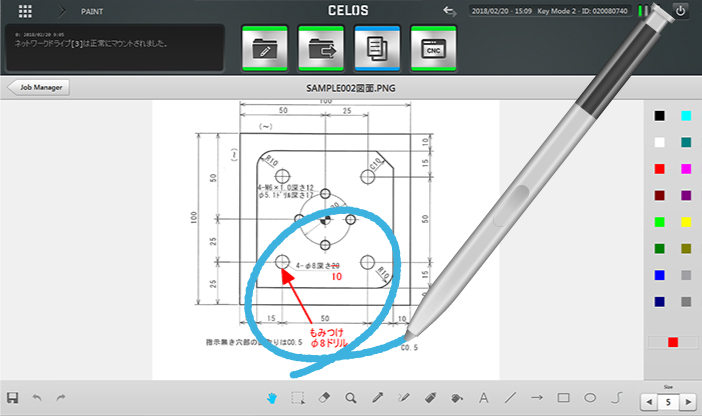702x416 pixels.
Task: Pick the navy blue color swatch
Action: coord(659,302)
